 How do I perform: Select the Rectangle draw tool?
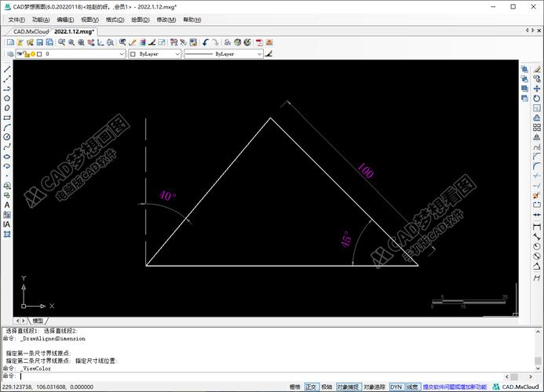(7, 118)
